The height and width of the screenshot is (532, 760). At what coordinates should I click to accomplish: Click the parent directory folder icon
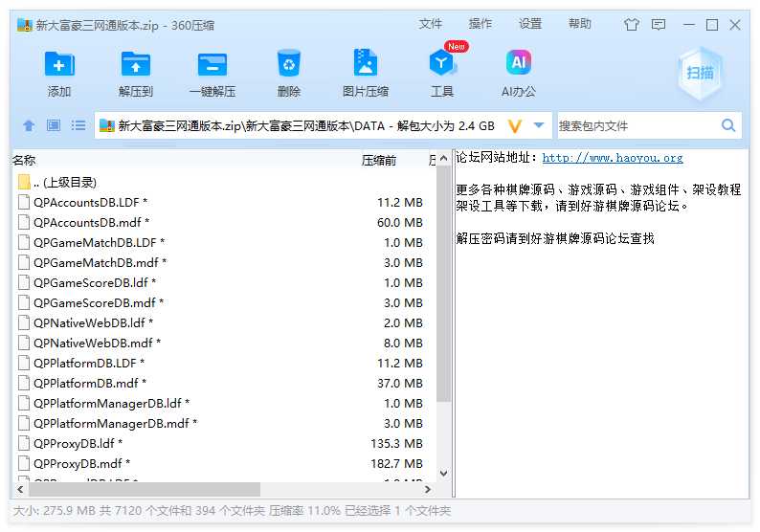pos(24,182)
